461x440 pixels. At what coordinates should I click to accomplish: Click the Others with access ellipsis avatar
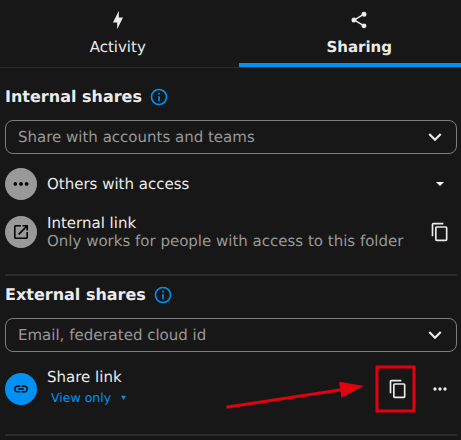click(x=21, y=184)
